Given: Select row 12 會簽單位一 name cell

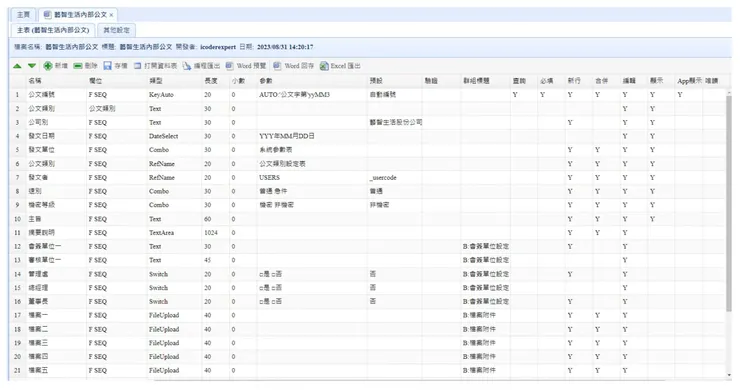Looking at the screenshot, I should (x=56, y=246).
